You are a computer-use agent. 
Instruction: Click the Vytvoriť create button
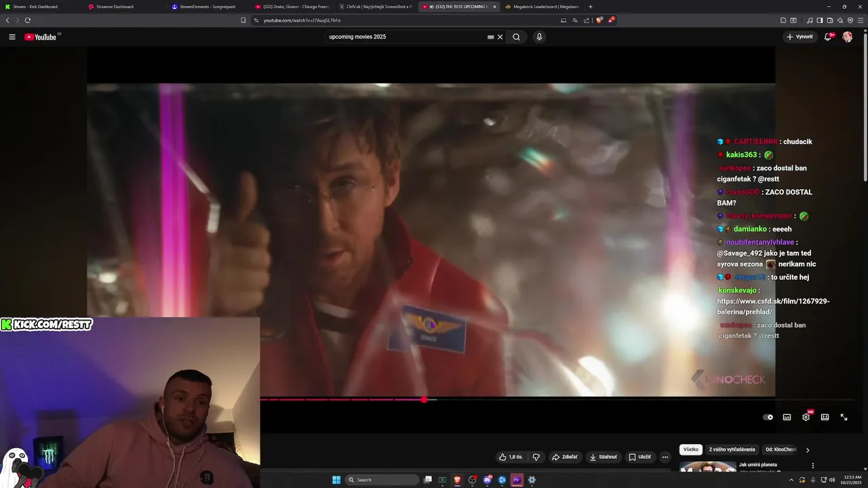(800, 37)
